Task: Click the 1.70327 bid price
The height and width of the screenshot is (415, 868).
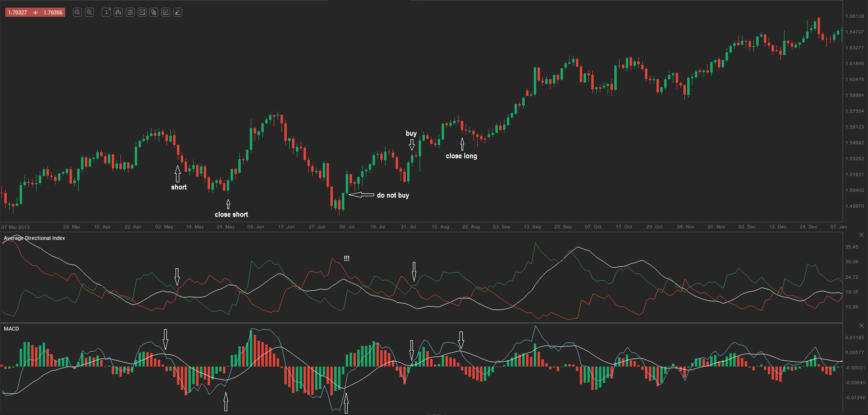Action: [x=18, y=12]
